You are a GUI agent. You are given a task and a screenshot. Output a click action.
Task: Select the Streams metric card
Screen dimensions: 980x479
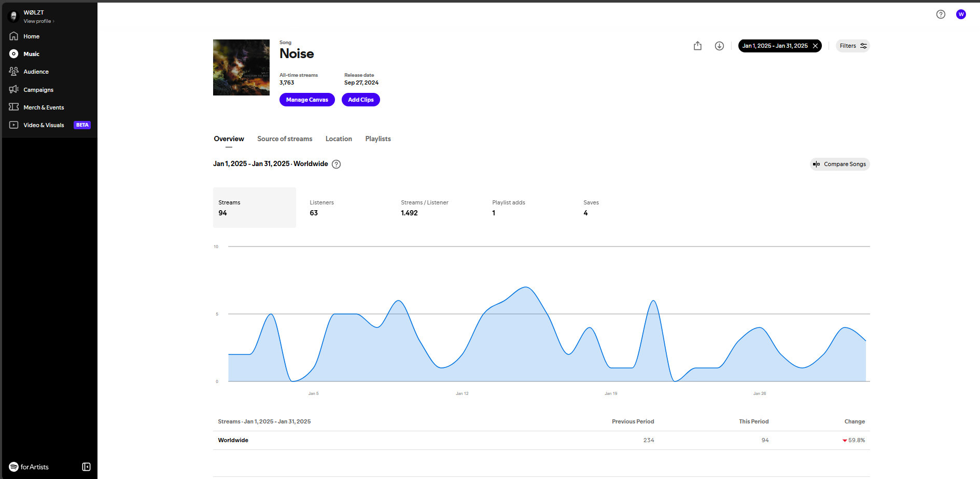(x=255, y=208)
